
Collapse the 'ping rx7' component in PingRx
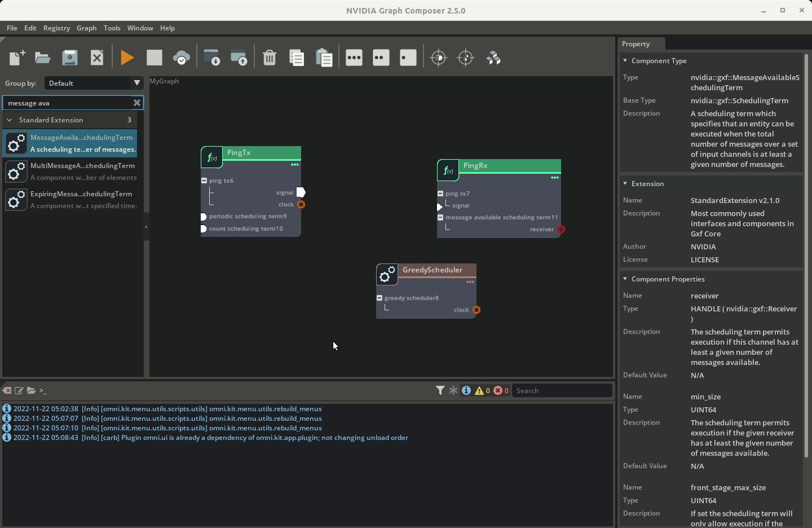pyautogui.click(x=440, y=193)
